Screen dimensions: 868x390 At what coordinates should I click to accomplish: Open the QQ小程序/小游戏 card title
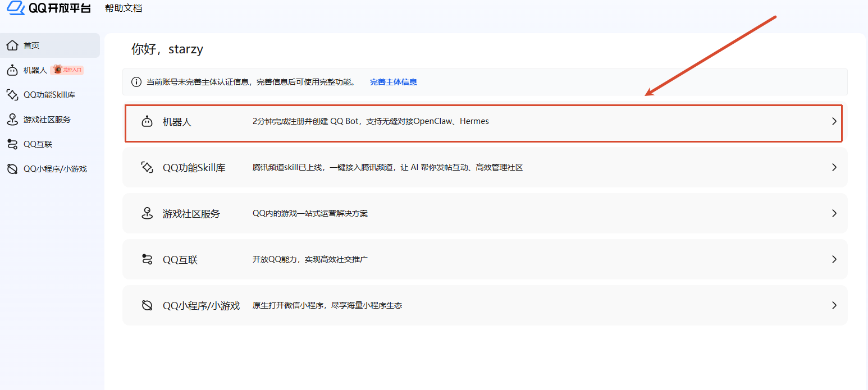click(x=202, y=306)
